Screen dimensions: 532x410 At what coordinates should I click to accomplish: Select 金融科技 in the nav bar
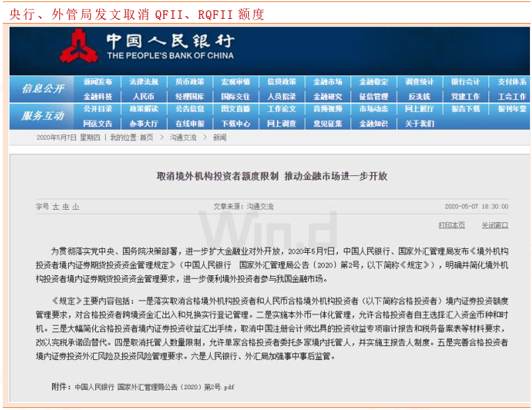tap(98, 97)
